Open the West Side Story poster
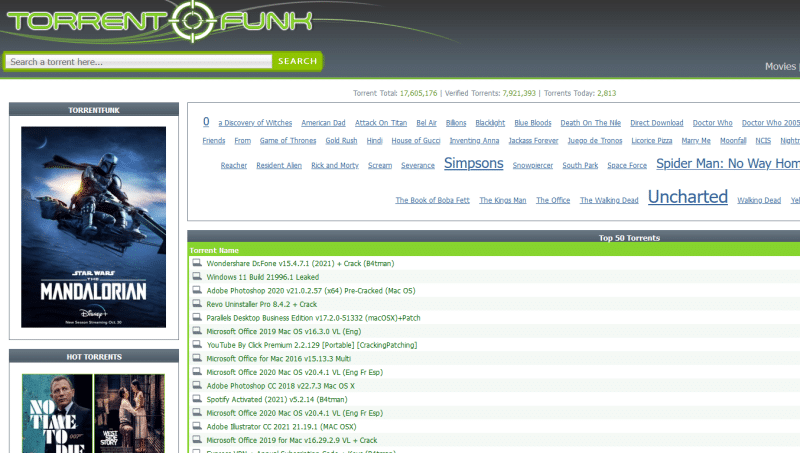The height and width of the screenshot is (453, 800). tap(130, 413)
